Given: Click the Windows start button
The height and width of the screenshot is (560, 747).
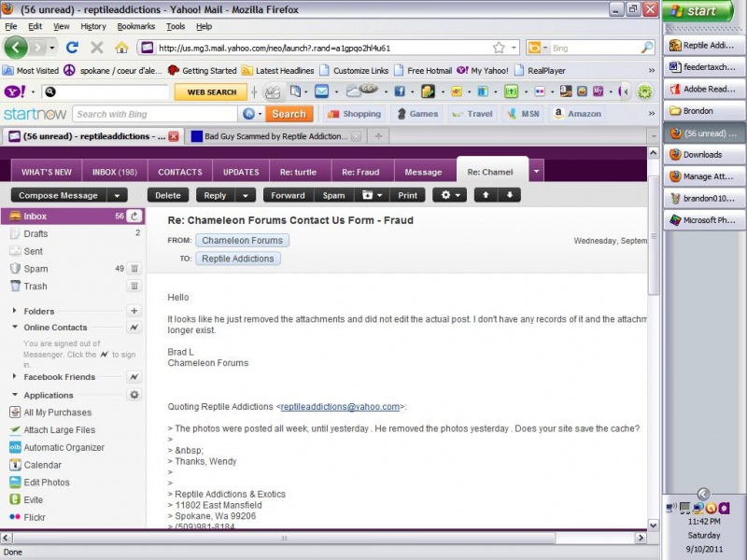Looking at the screenshot, I should pyautogui.click(x=698, y=11).
